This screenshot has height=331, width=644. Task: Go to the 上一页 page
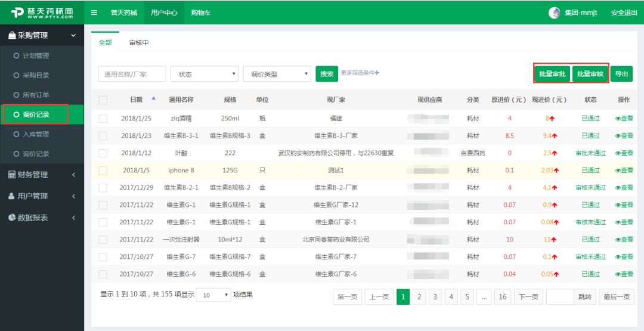(x=379, y=297)
